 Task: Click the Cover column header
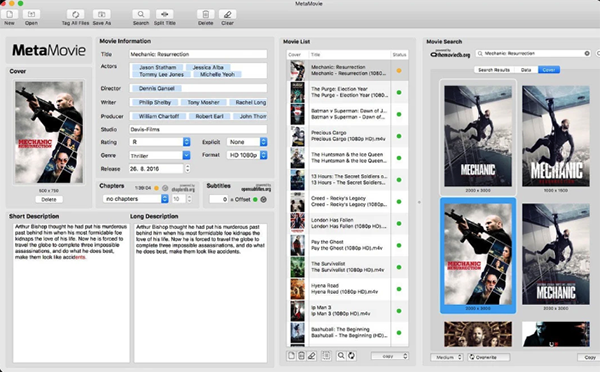point(297,55)
